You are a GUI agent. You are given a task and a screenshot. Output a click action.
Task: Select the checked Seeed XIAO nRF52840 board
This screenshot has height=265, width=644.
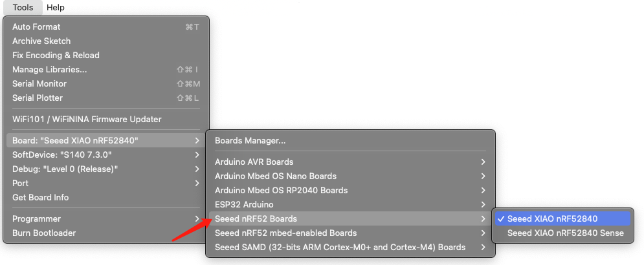click(x=562, y=218)
